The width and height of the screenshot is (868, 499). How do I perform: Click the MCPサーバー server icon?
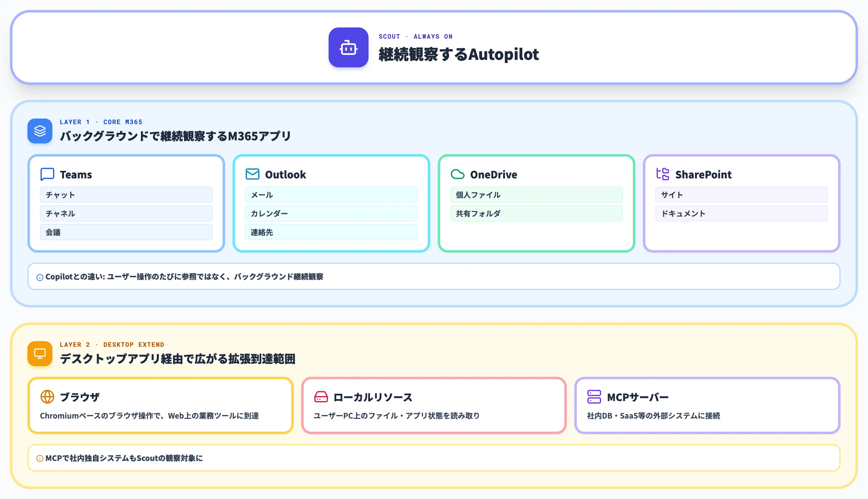tap(594, 397)
